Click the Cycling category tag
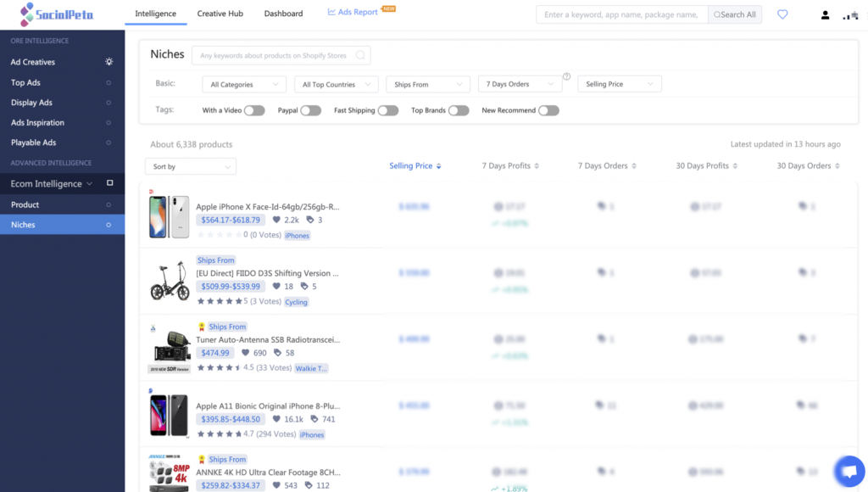 (296, 302)
